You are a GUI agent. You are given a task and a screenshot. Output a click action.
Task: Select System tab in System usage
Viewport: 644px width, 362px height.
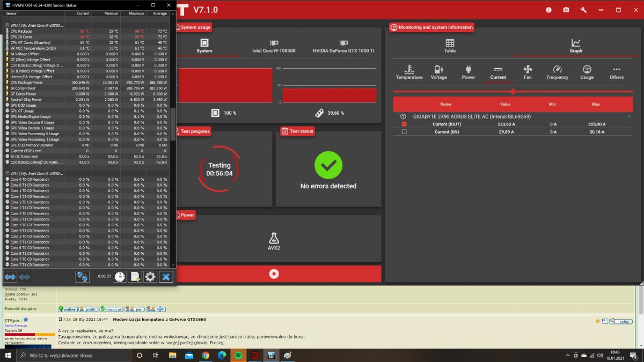coord(204,46)
